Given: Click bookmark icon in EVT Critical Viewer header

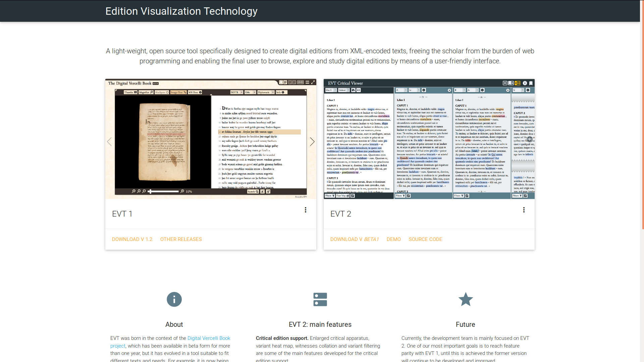Looking at the screenshot, I should coord(531,83).
